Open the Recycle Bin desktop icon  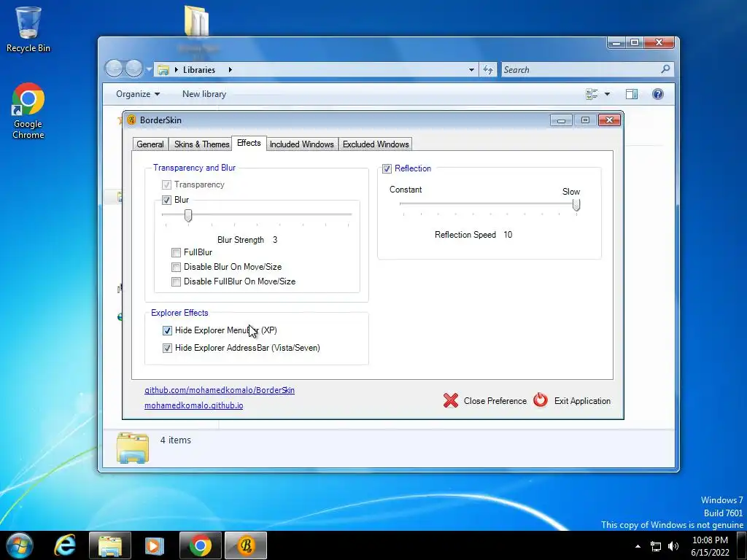coord(28,28)
